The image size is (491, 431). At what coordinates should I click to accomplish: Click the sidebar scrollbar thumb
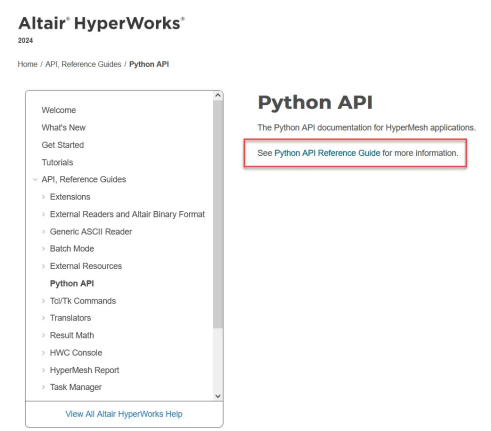(218, 213)
